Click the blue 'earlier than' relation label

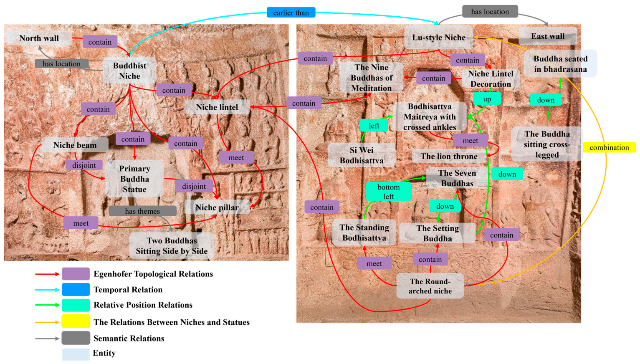point(291,13)
